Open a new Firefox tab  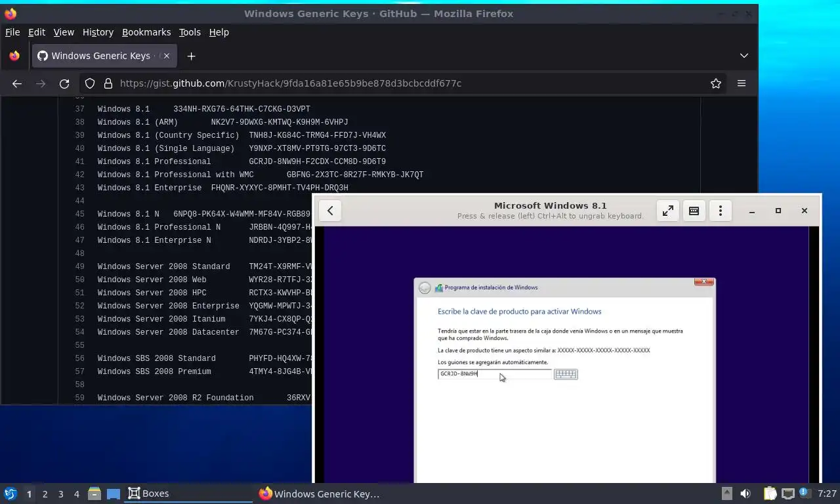coord(191,56)
